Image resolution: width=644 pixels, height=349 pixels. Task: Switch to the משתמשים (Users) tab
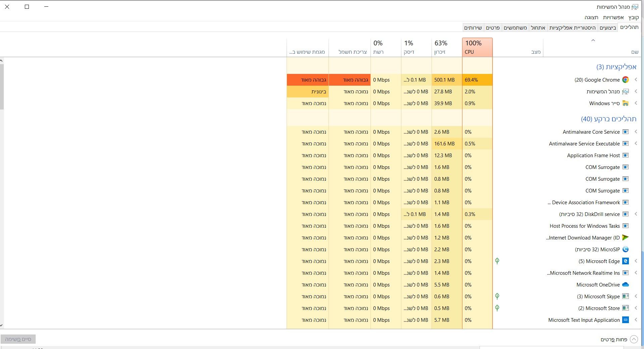515,28
